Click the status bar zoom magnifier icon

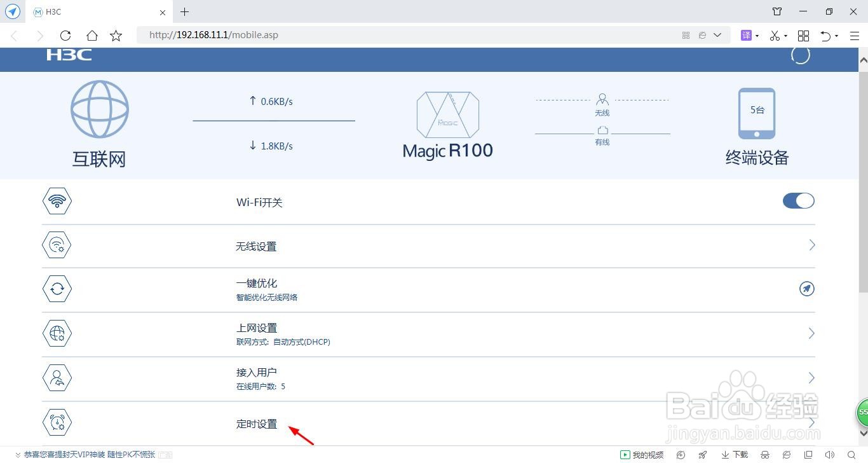pyautogui.click(x=851, y=455)
